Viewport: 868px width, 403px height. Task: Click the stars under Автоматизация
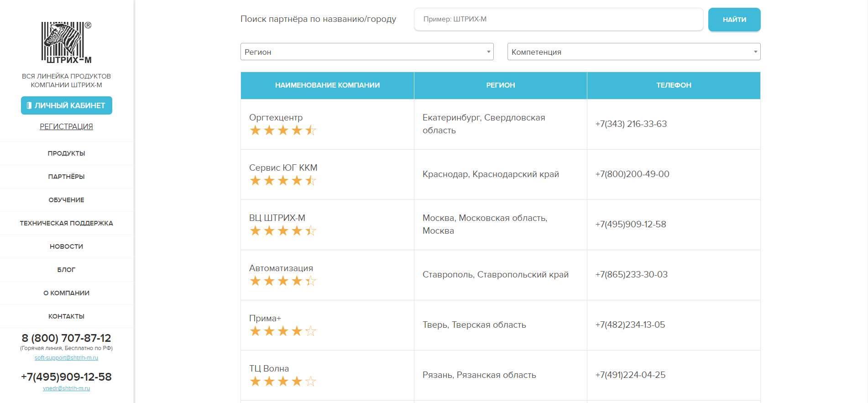pyautogui.click(x=283, y=281)
